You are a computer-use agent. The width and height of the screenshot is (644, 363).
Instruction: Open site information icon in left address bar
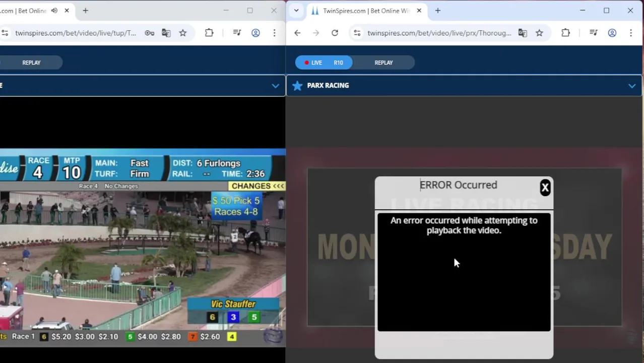tap(5, 33)
